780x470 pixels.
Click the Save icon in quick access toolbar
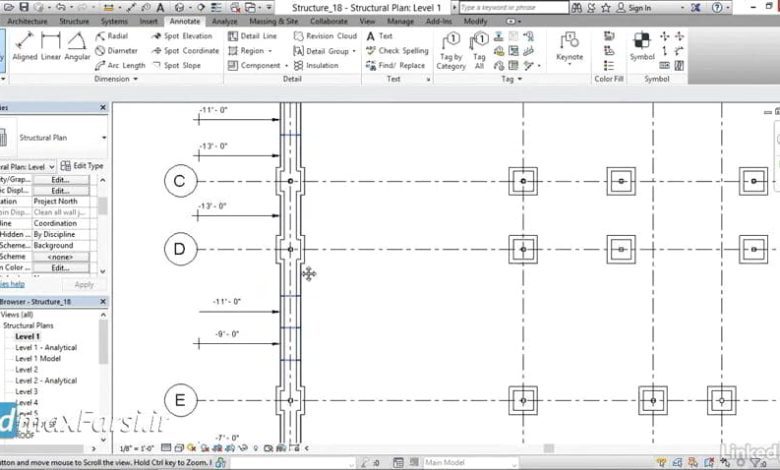tap(23, 7)
